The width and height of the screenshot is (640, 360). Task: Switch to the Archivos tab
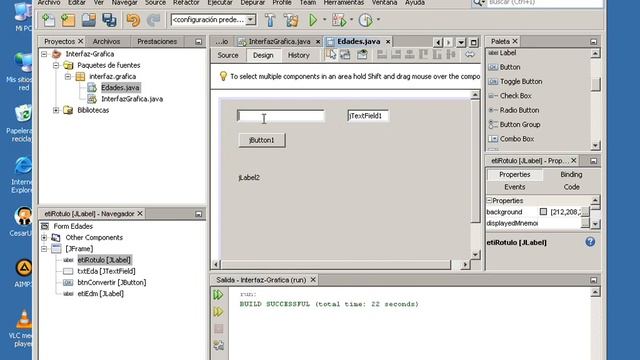[106, 41]
